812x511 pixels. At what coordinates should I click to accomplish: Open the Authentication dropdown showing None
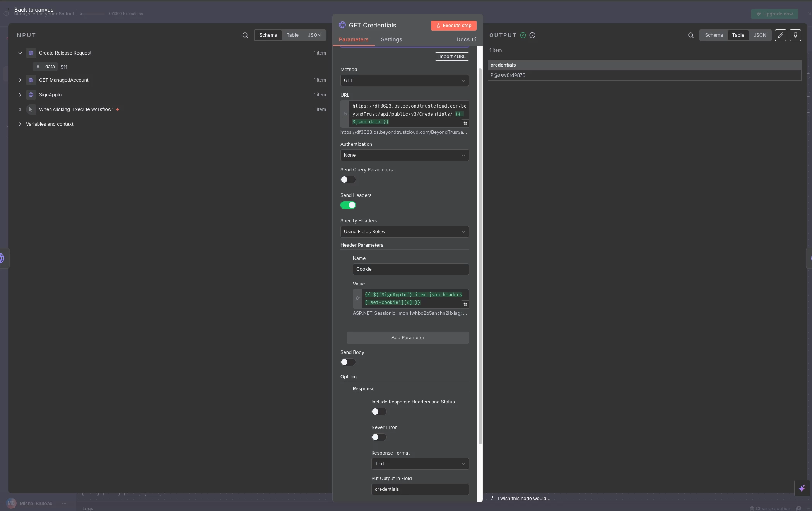[x=405, y=155]
